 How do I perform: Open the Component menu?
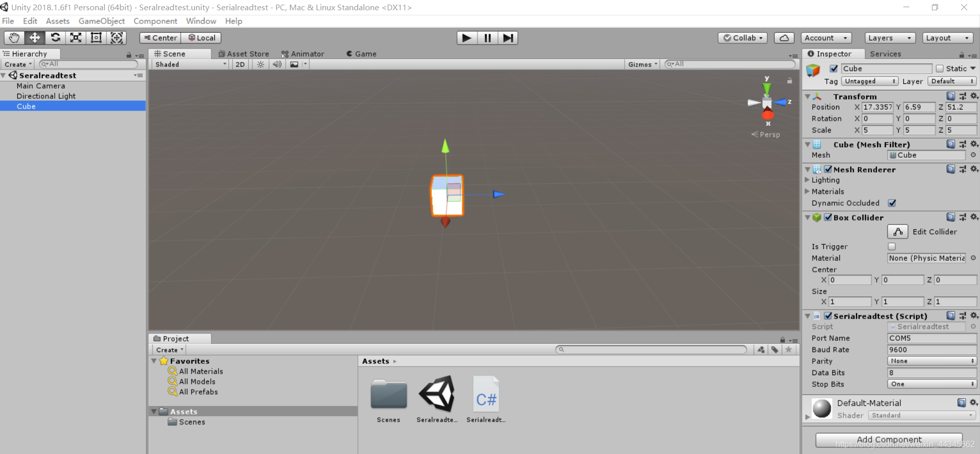[155, 21]
